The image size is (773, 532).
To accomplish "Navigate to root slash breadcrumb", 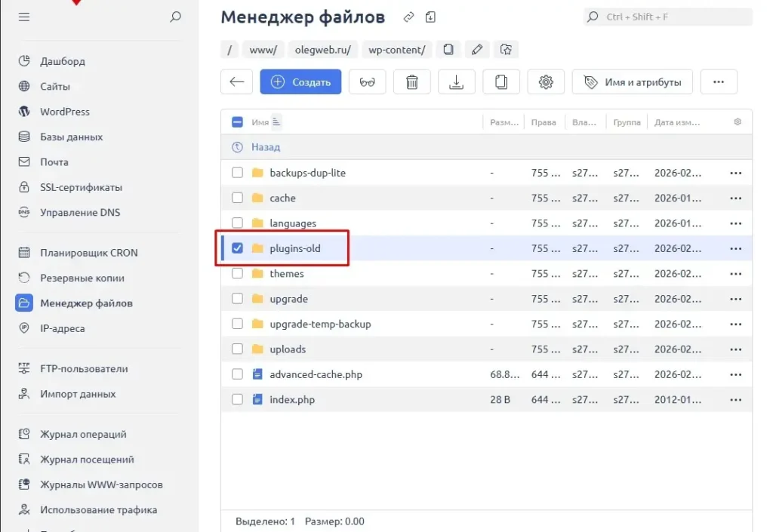I will 229,49.
